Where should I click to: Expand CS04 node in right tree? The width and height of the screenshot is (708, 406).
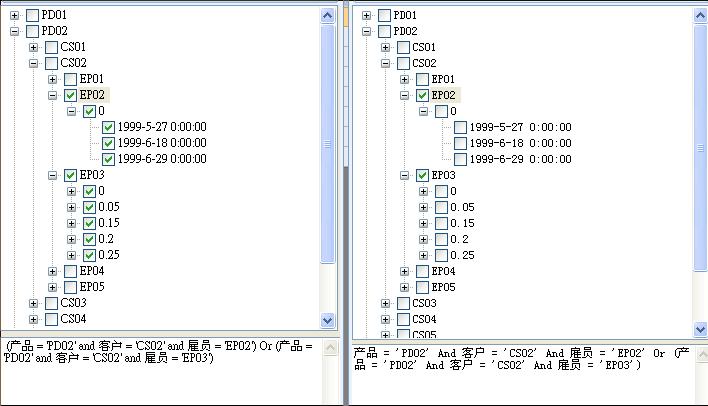[x=385, y=319]
